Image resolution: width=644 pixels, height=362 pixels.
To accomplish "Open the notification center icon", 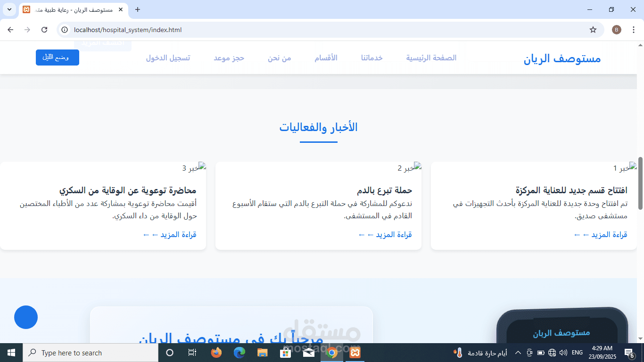I will click(x=629, y=353).
